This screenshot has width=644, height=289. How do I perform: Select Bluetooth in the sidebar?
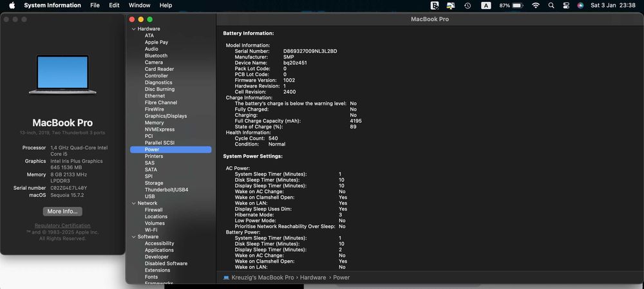156,55
